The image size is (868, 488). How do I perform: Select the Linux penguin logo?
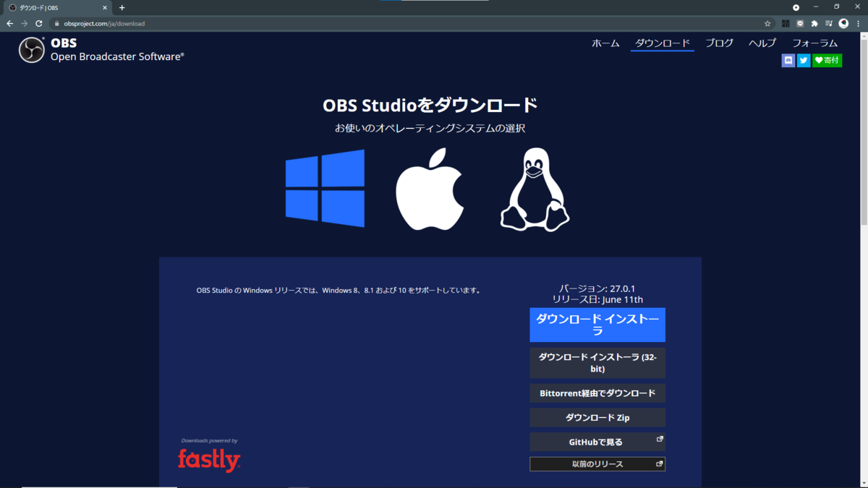[x=535, y=189]
